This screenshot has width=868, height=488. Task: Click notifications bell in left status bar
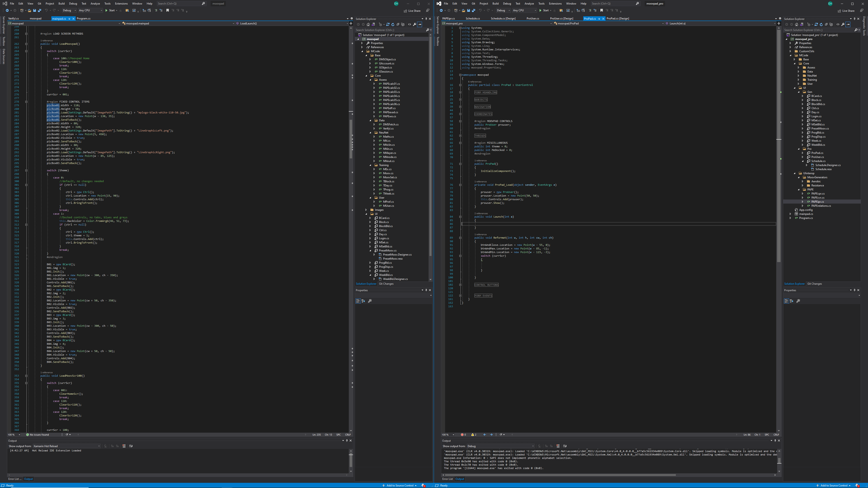(424, 486)
